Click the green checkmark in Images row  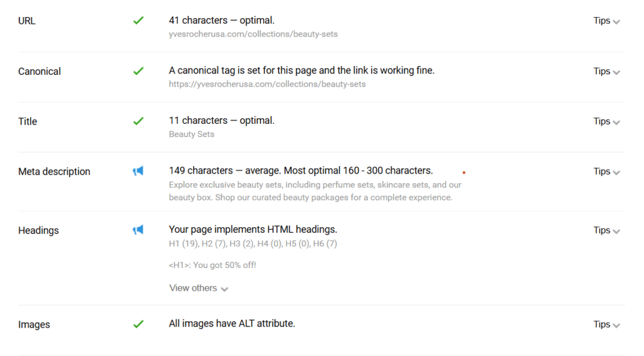(138, 324)
